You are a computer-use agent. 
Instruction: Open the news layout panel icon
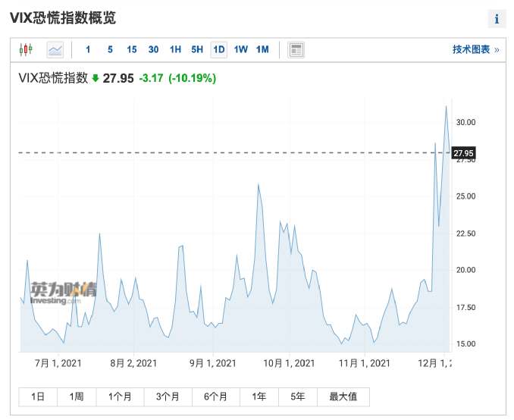click(x=296, y=50)
